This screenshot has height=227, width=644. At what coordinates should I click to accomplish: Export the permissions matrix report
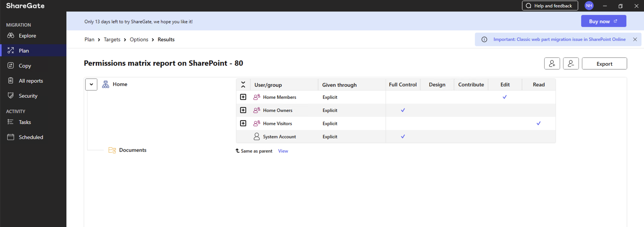(604, 63)
